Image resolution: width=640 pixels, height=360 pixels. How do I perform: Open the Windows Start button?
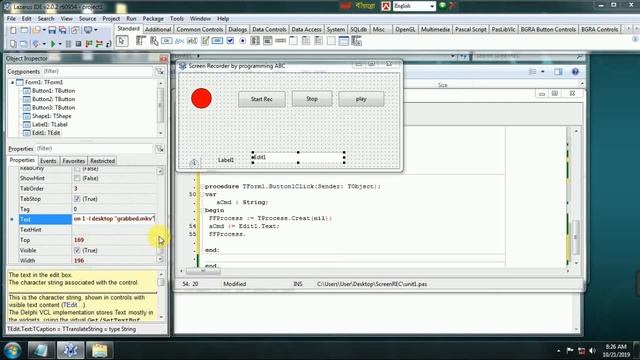point(12,350)
